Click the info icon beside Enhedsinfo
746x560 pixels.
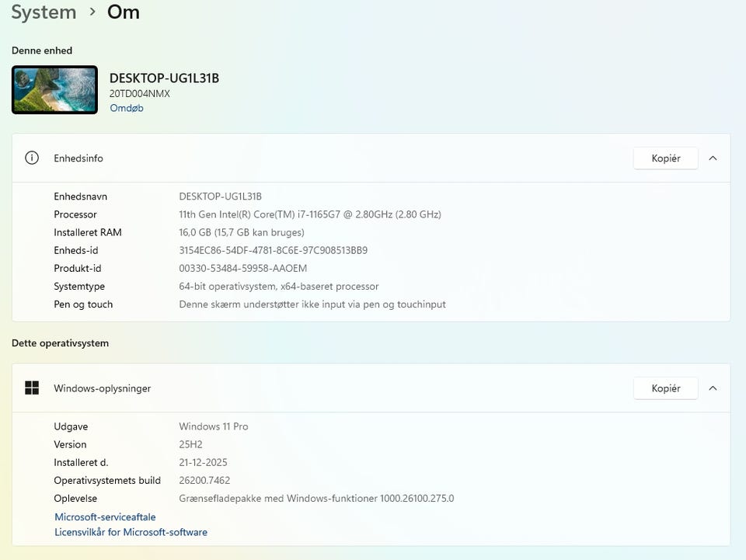32,158
